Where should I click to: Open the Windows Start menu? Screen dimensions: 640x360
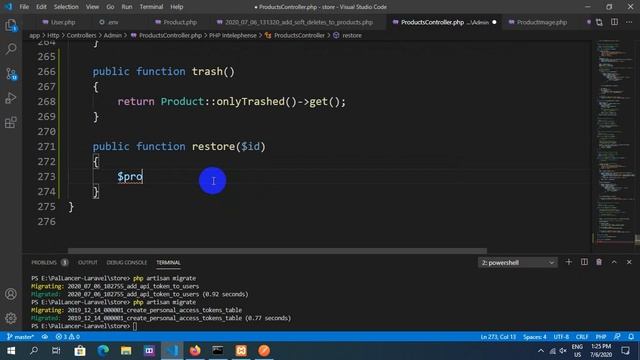tap(11, 351)
